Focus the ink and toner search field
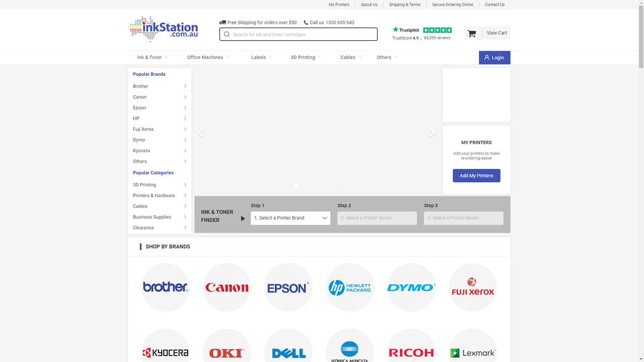Viewport: 644px width, 362px height. (x=299, y=34)
